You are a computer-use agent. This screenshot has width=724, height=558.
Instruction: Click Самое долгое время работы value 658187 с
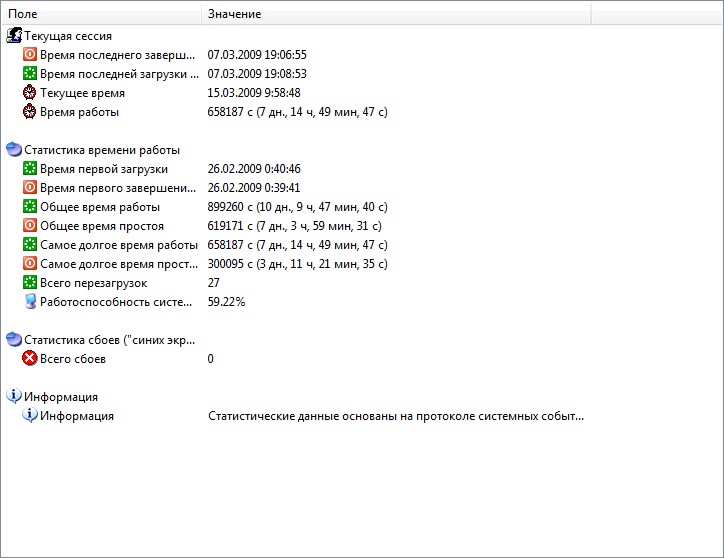[x=297, y=245]
